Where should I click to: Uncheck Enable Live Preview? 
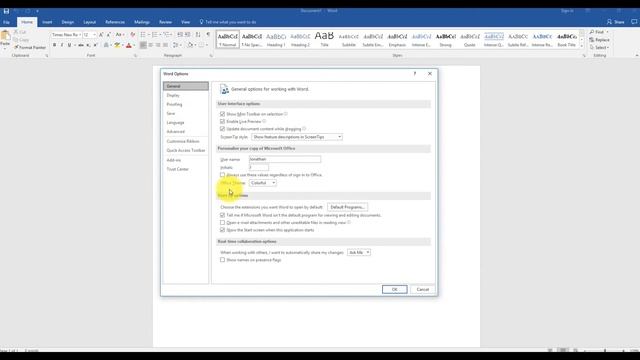pyautogui.click(x=222, y=121)
